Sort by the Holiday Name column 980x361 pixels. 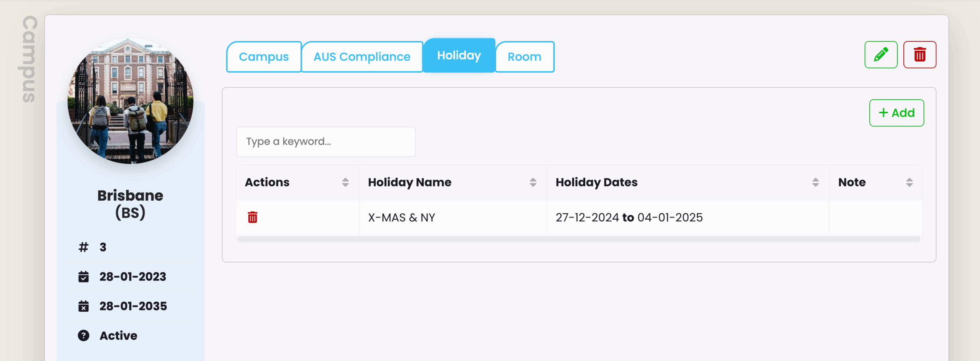533,182
